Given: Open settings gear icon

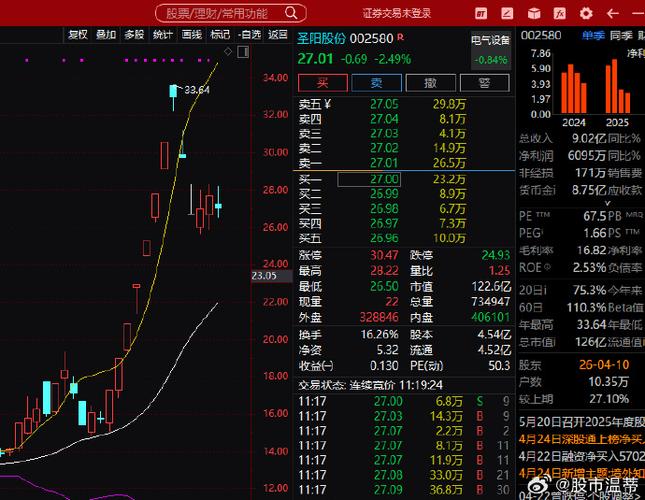Looking at the screenshot, I should [586, 14].
